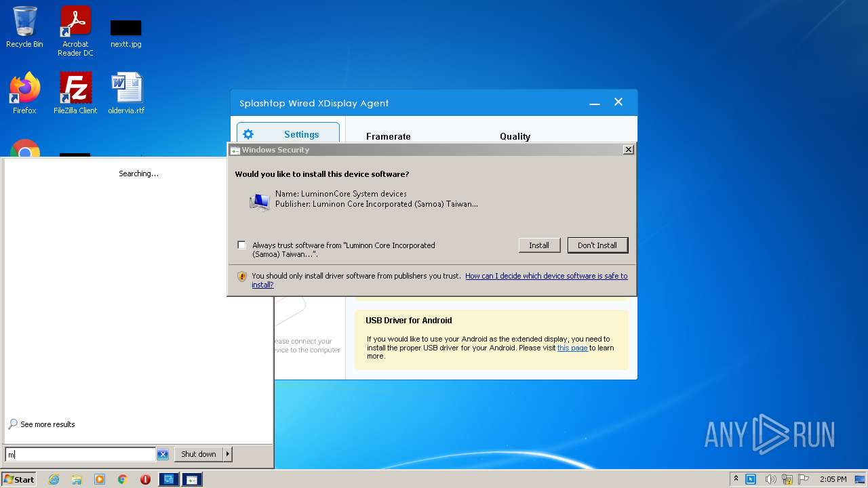Select the oldervia.rtf document icon

tap(126, 94)
